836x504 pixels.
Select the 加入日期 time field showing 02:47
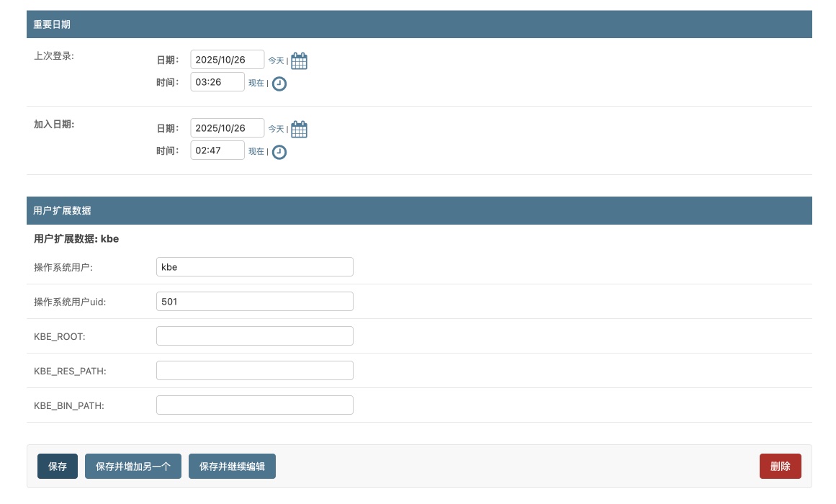(217, 150)
